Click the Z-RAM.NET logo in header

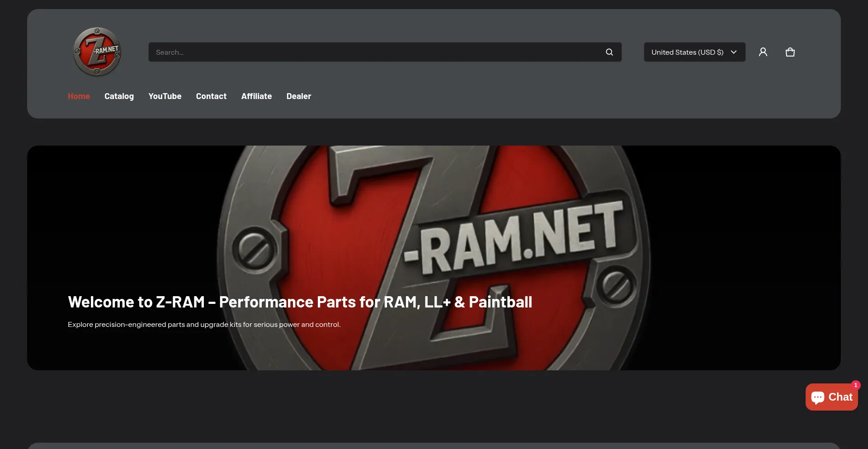click(x=97, y=52)
